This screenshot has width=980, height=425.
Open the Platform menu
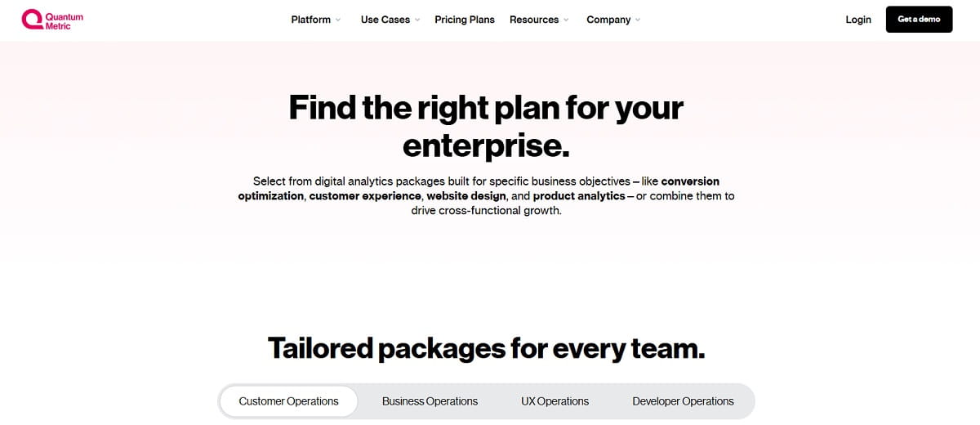click(311, 20)
